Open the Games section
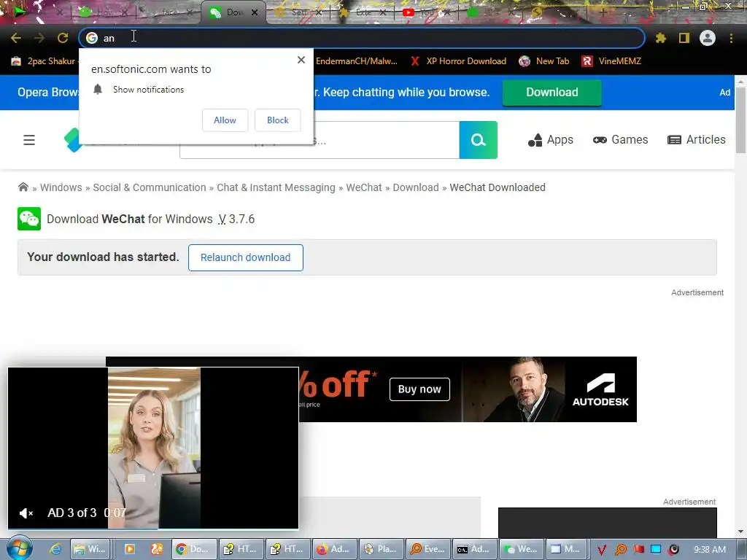747x560 pixels. [x=620, y=140]
